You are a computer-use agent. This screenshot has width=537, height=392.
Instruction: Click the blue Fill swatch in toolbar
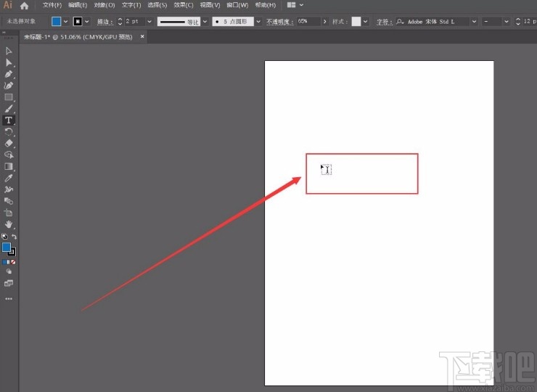point(6,247)
